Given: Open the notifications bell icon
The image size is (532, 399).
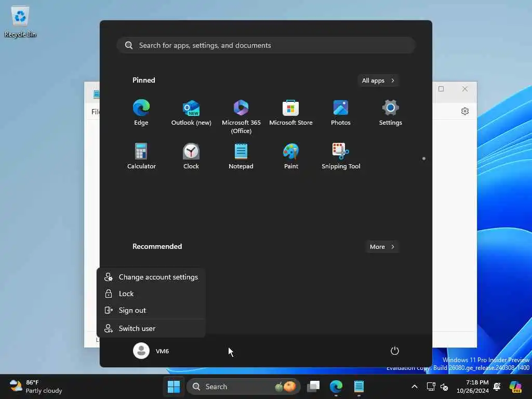Looking at the screenshot, I should tap(497, 387).
